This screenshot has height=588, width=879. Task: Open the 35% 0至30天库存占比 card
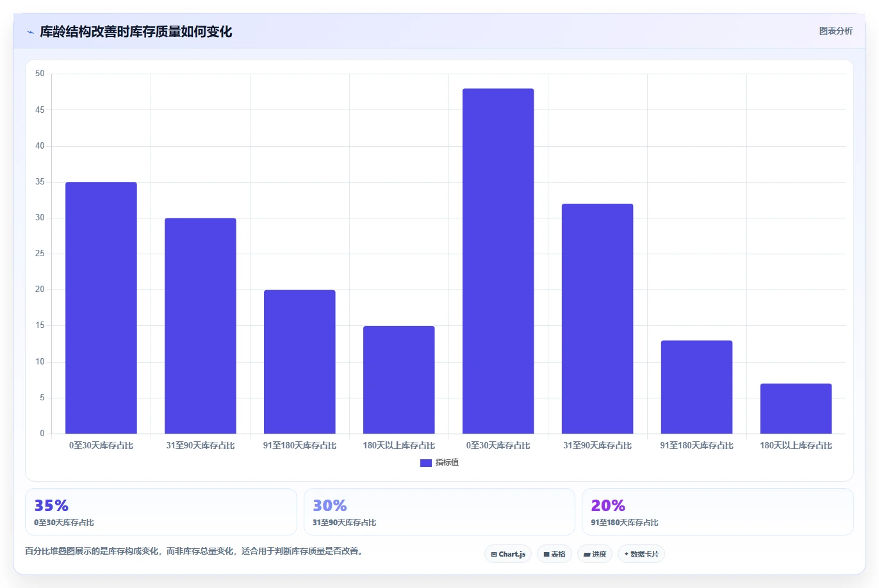click(x=161, y=512)
